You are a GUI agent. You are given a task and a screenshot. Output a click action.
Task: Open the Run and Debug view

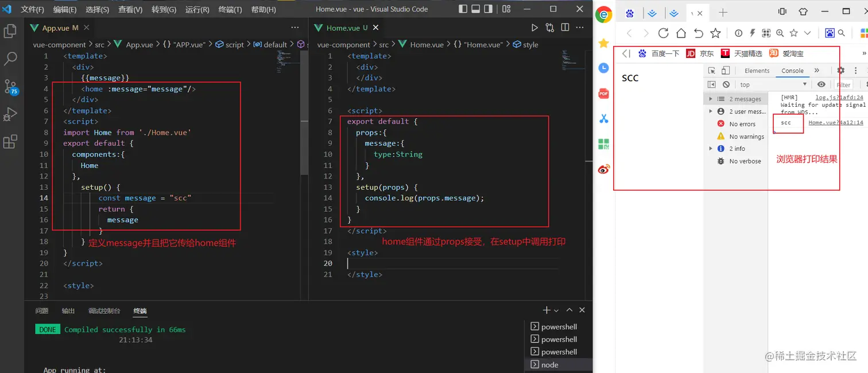(10, 114)
